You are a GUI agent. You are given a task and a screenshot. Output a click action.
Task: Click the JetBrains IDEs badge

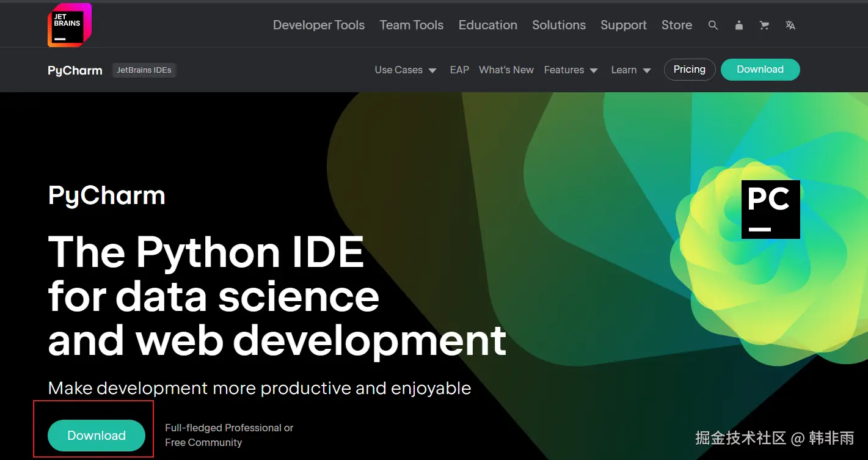[x=144, y=70]
